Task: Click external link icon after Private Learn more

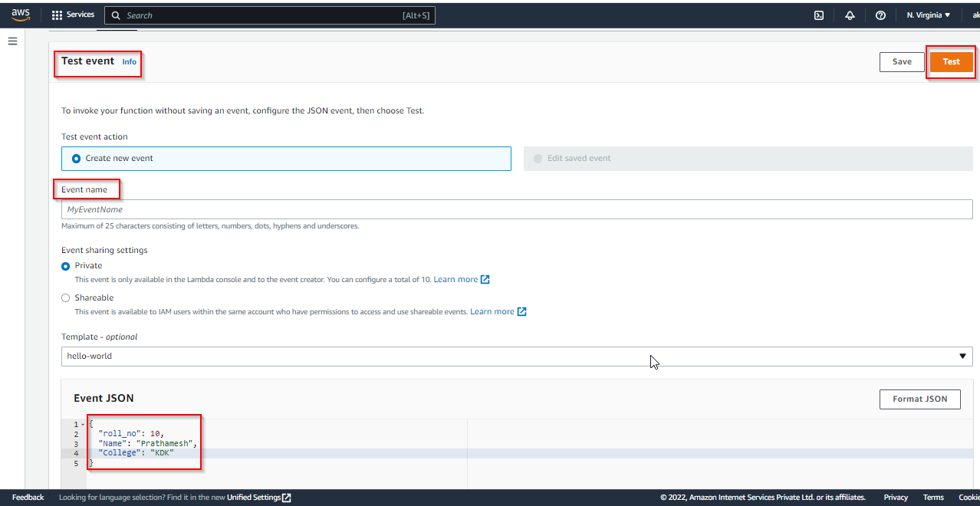Action: pos(485,280)
